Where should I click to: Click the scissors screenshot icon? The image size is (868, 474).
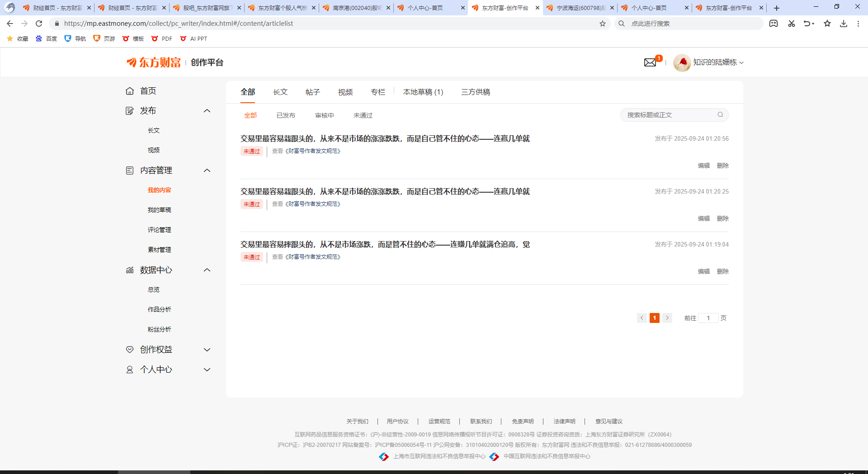pyautogui.click(x=792, y=24)
